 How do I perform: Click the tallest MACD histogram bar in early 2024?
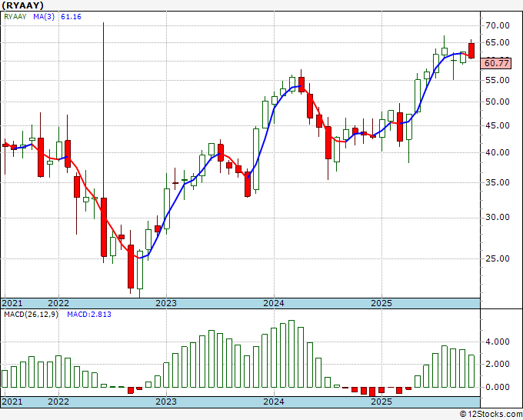click(291, 354)
